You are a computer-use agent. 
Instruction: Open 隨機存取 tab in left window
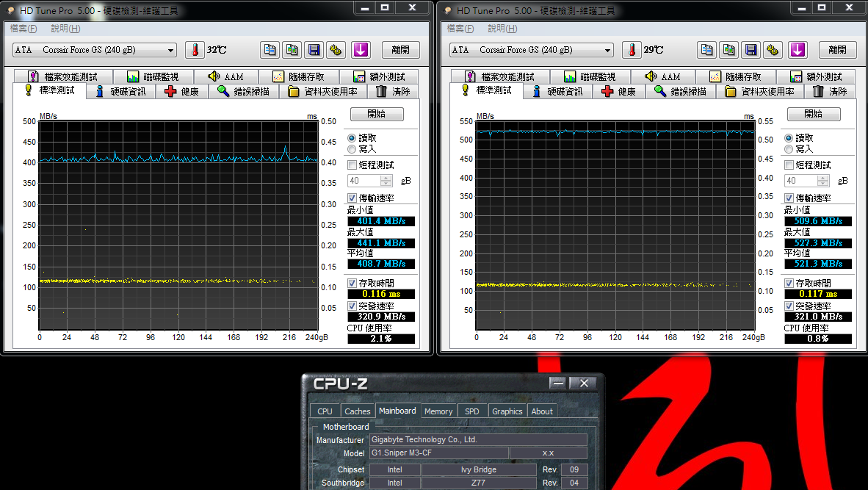pyautogui.click(x=298, y=76)
